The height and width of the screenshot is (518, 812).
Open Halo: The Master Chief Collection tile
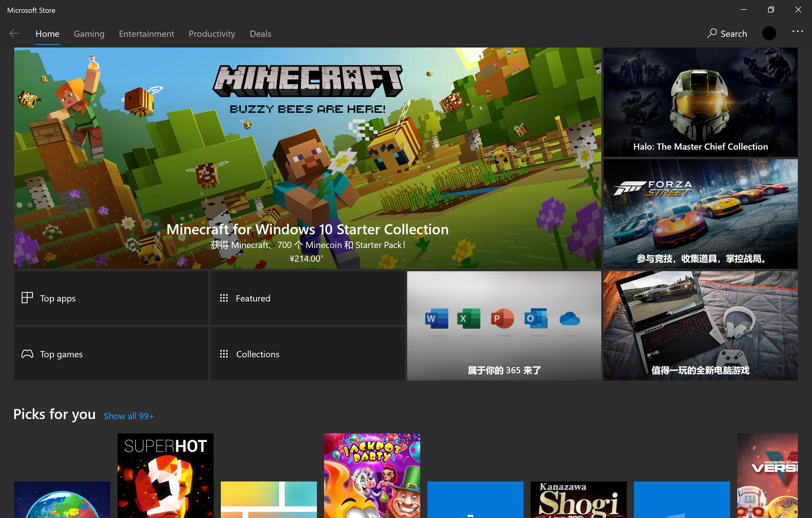pos(700,102)
